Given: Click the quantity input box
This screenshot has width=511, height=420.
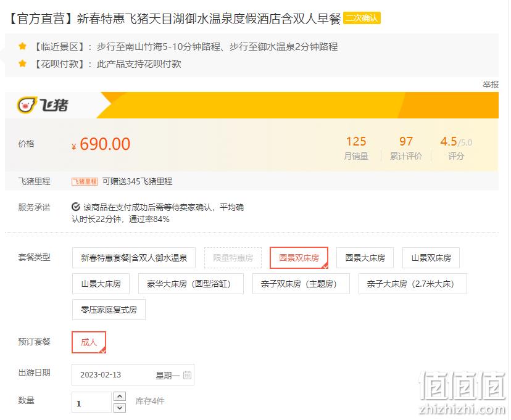Looking at the screenshot, I should click(x=92, y=402).
